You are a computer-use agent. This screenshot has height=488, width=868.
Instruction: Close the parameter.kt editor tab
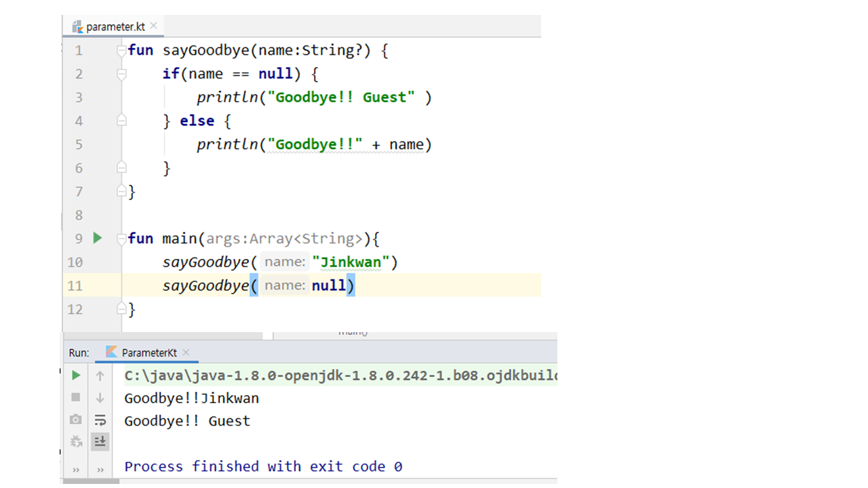pyautogui.click(x=154, y=26)
